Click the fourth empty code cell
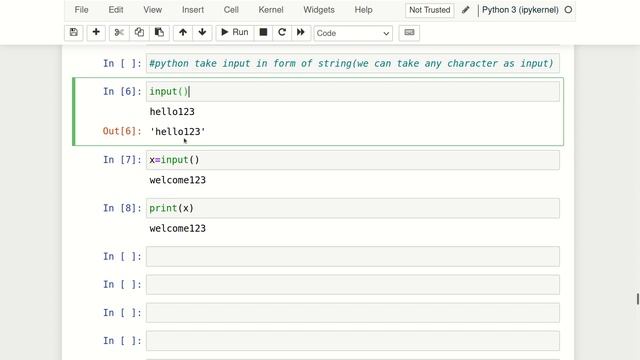The height and width of the screenshot is (360, 640). (353, 341)
